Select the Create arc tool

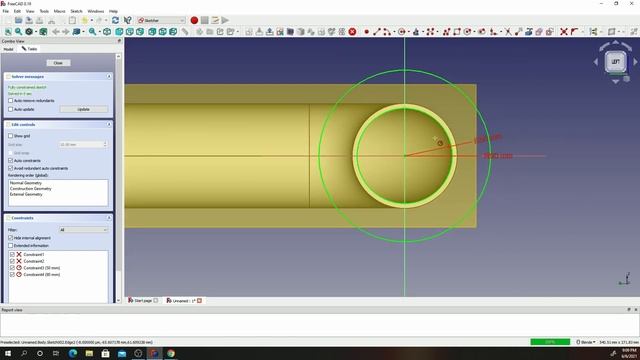(x=387, y=32)
